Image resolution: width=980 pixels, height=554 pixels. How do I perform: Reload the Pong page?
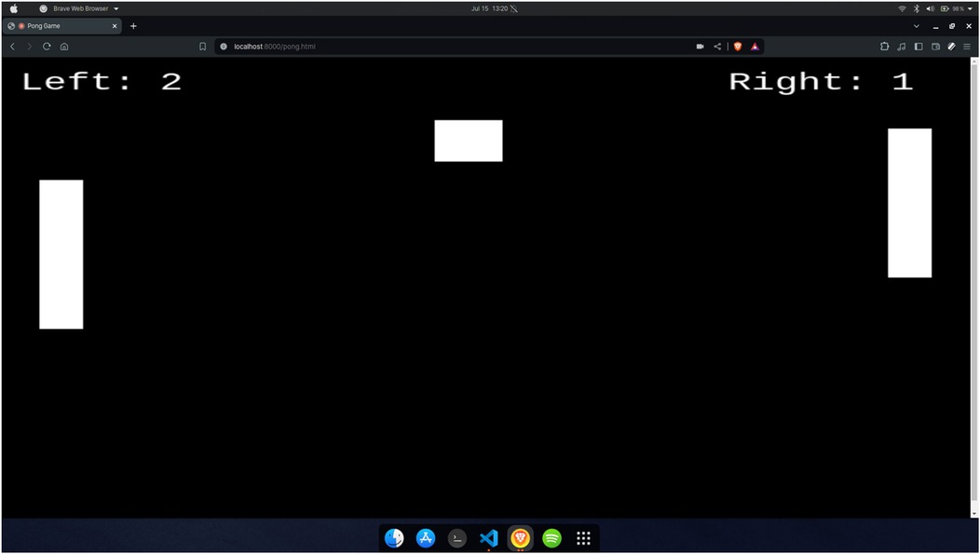pyautogui.click(x=47, y=47)
